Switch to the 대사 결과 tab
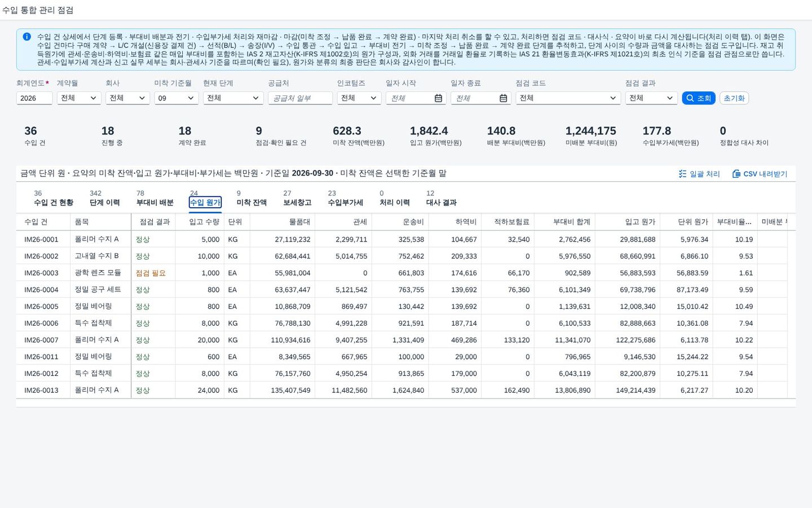The height and width of the screenshot is (508, 812). pos(442,198)
